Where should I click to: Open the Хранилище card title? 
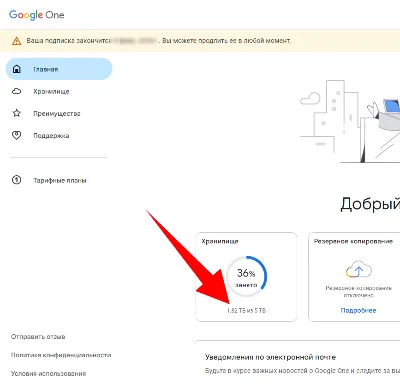click(x=220, y=241)
